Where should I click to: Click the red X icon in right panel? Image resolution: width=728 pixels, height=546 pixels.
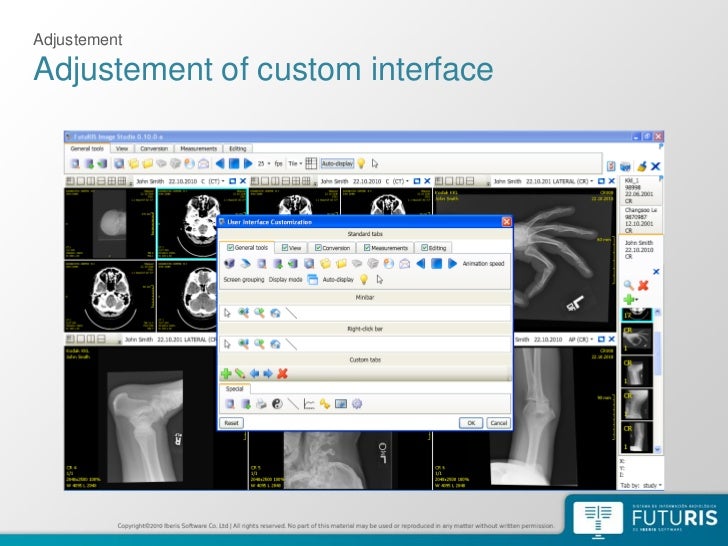(643, 286)
